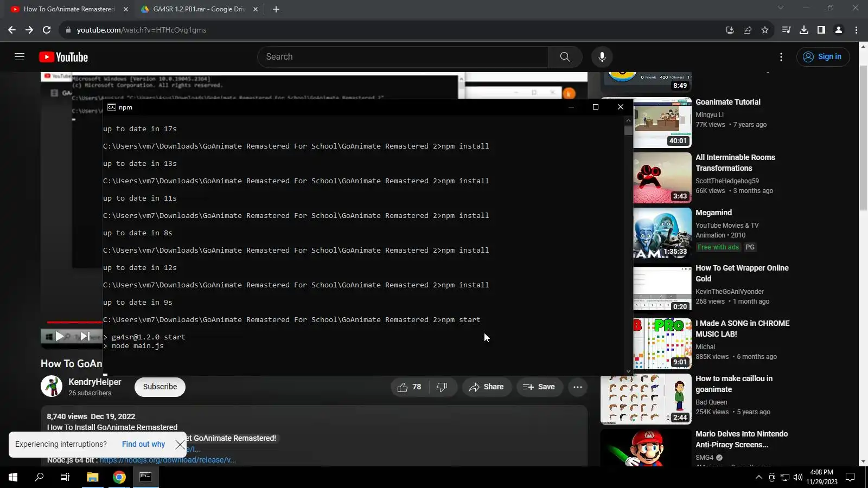Image resolution: width=868 pixels, height=488 pixels.
Task: Open the Windows Start menu
Action: [x=13, y=477]
